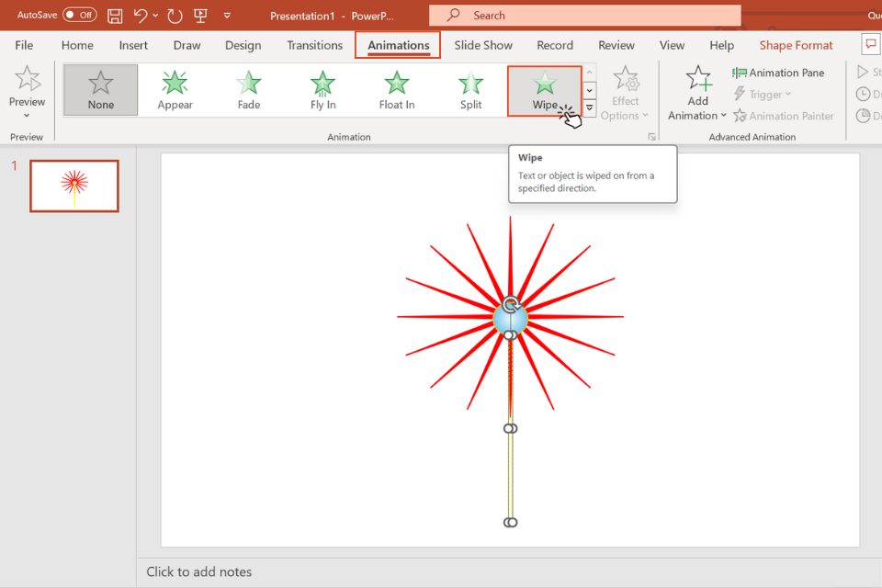Open the Preview dropdown arrow
The image size is (882, 588).
(x=27, y=116)
